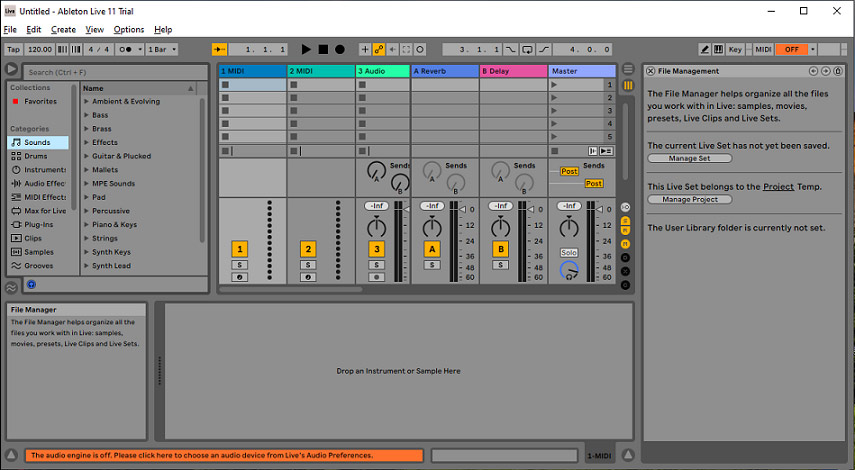Open the 1 Bar quantization dropdown
855x470 pixels.
(x=162, y=49)
